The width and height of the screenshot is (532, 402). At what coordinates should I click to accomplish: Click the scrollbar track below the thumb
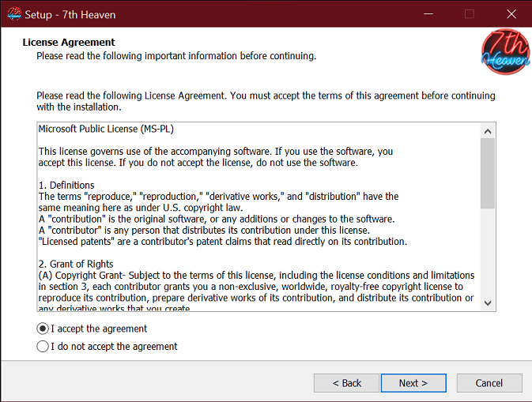click(488, 252)
